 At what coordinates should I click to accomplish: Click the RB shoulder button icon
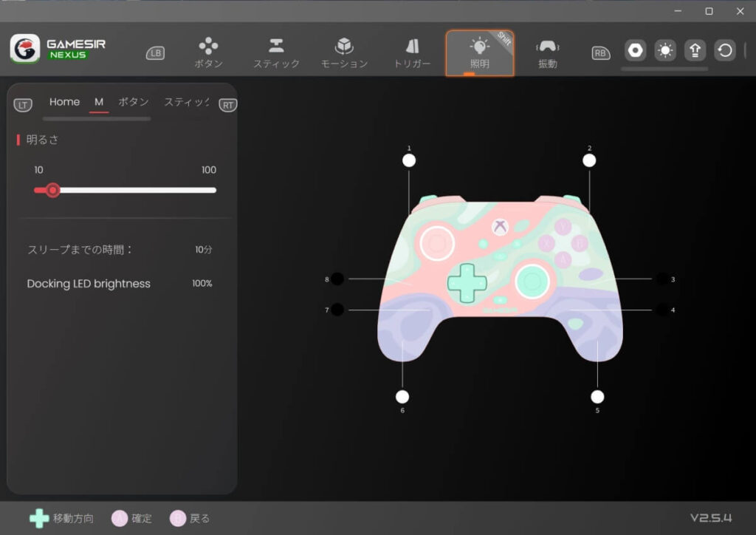[600, 53]
